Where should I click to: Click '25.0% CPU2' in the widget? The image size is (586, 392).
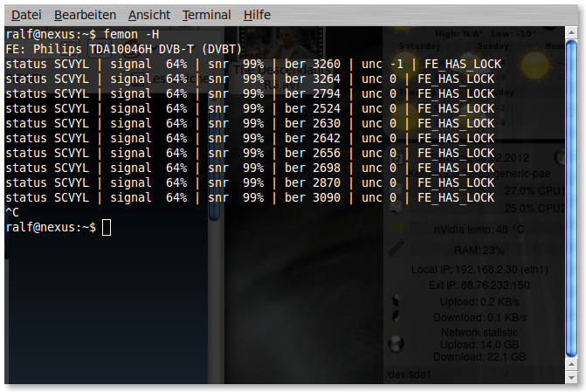(534, 208)
